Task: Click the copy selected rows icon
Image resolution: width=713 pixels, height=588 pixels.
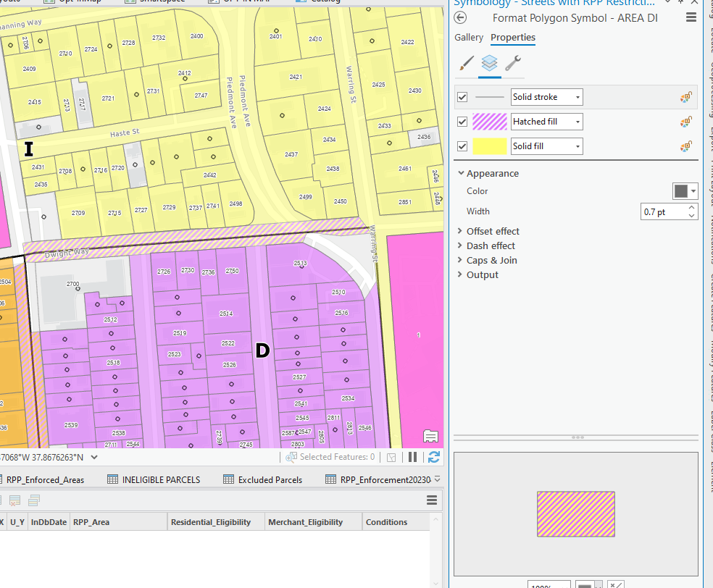Action: 34,501
